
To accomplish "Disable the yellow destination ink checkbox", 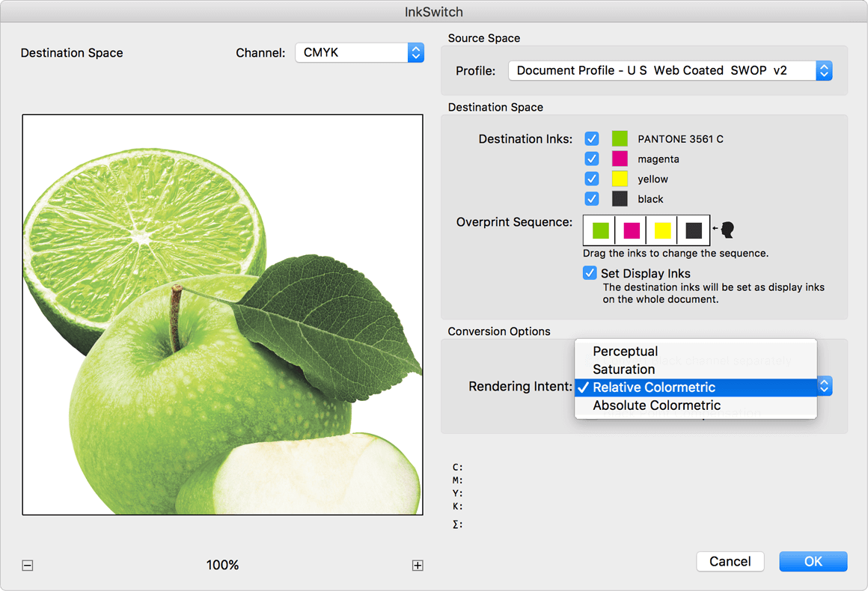I will [x=592, y=179].
